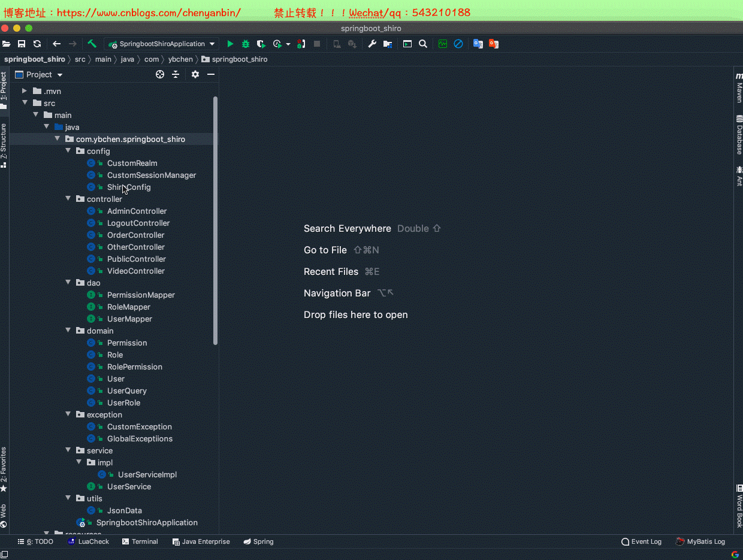Image resolution: width=743 pixels, height=560 pixels.
Task: Build project with the hammer icon
Action: coord(92,44)
